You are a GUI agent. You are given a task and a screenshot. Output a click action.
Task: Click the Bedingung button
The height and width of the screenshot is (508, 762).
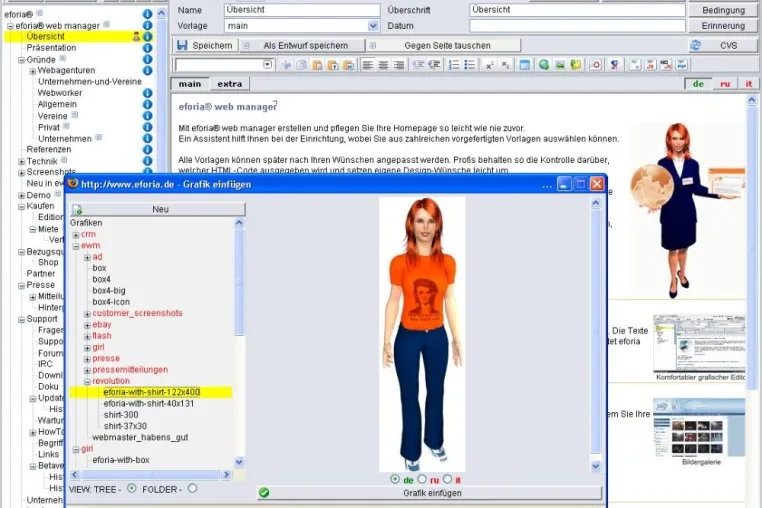[723, 10]
